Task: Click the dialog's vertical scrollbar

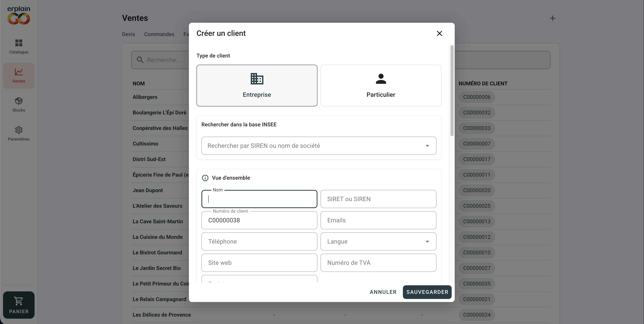Action: tap(452, 91)
